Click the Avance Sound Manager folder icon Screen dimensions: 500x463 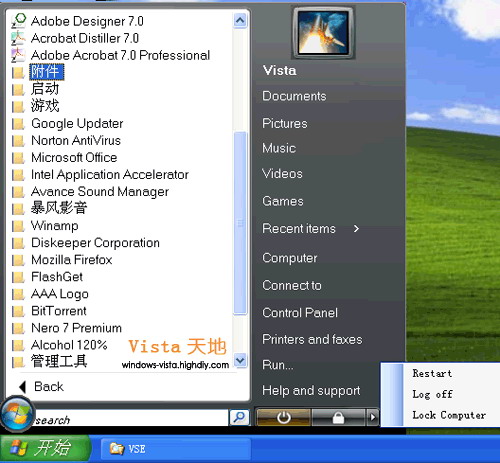point(18,192)
